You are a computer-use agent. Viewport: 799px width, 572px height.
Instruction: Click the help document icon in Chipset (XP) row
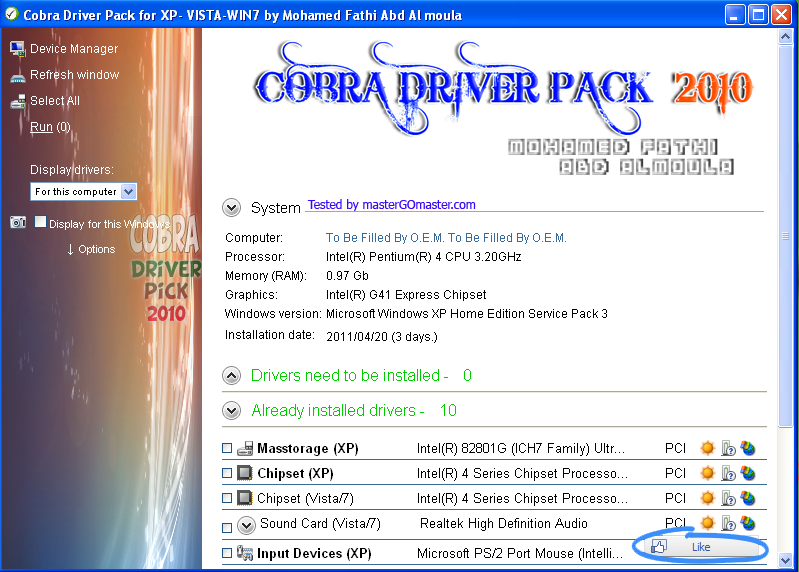728,473
